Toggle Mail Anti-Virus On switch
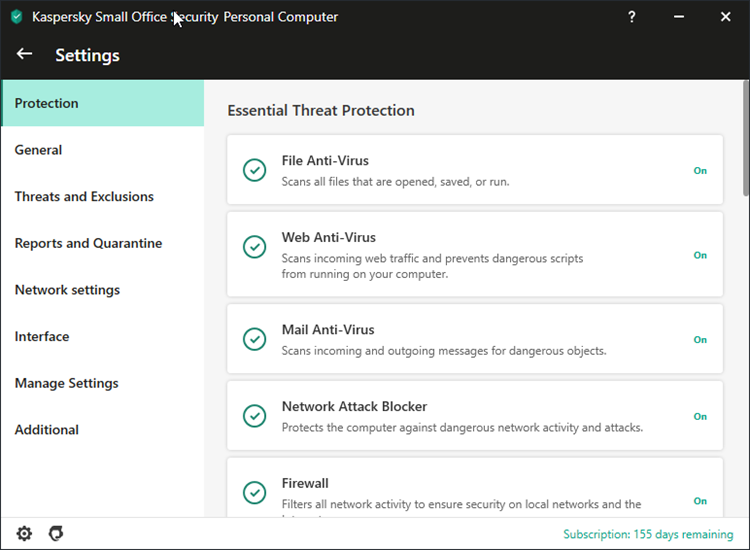 coord(700,340)
